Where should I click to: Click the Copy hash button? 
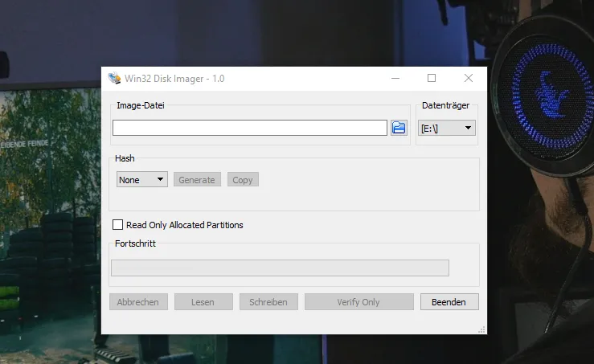(243, 179)
